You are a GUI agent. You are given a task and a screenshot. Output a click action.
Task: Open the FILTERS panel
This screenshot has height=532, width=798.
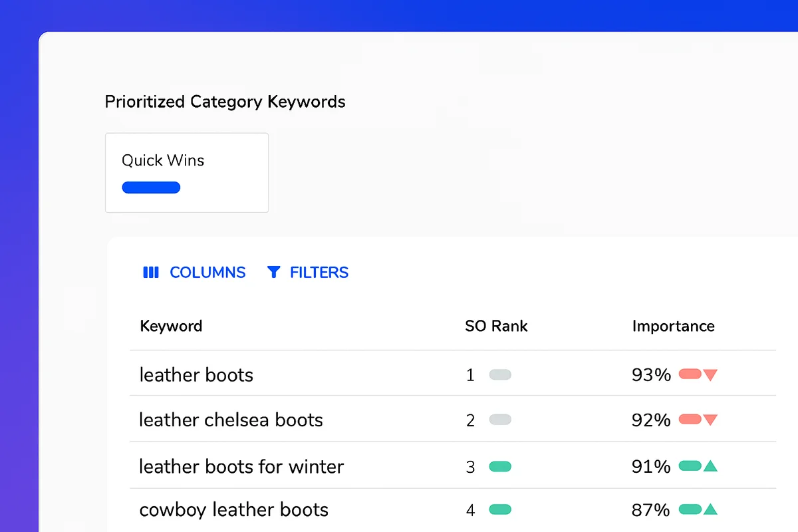pyautogui.click(x=319, y=273)
